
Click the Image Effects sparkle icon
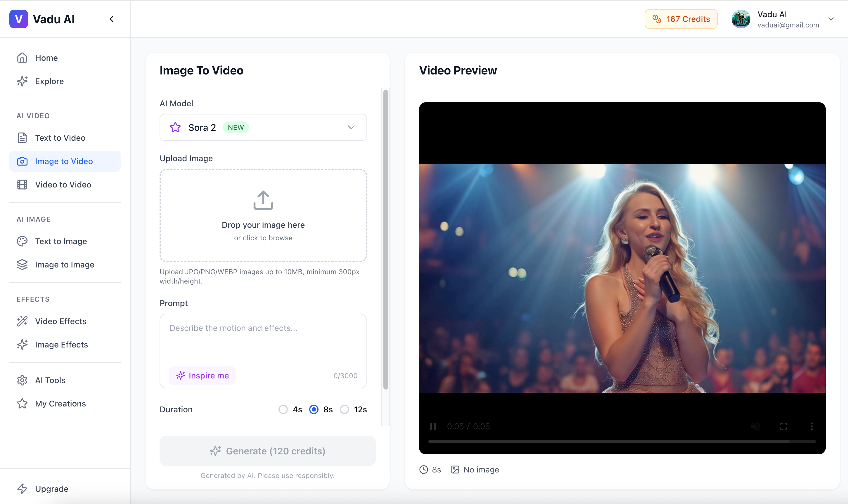22,344
